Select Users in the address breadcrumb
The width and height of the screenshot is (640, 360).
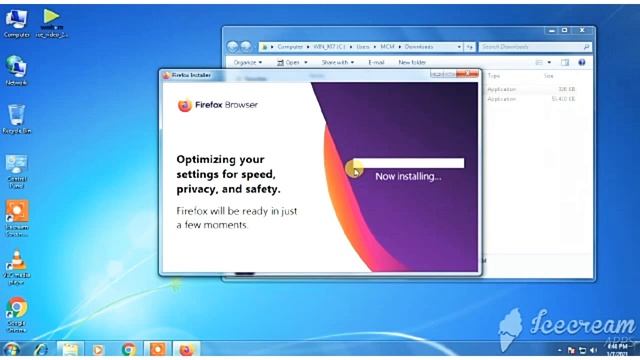click(362, 47)
